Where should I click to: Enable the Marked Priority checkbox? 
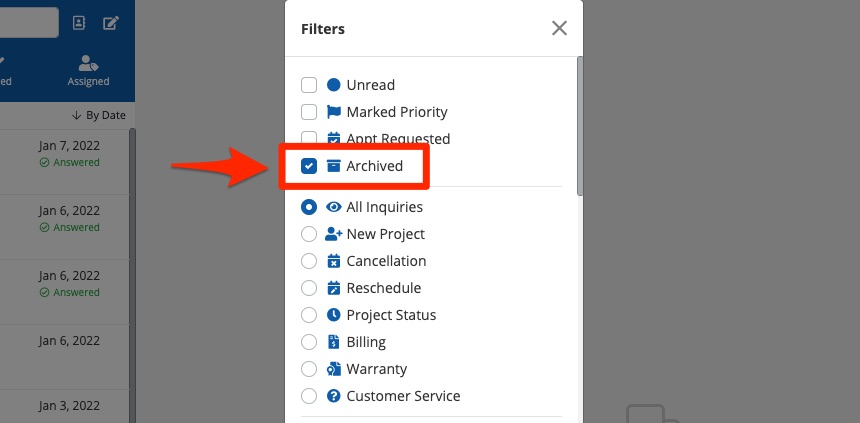309,112
